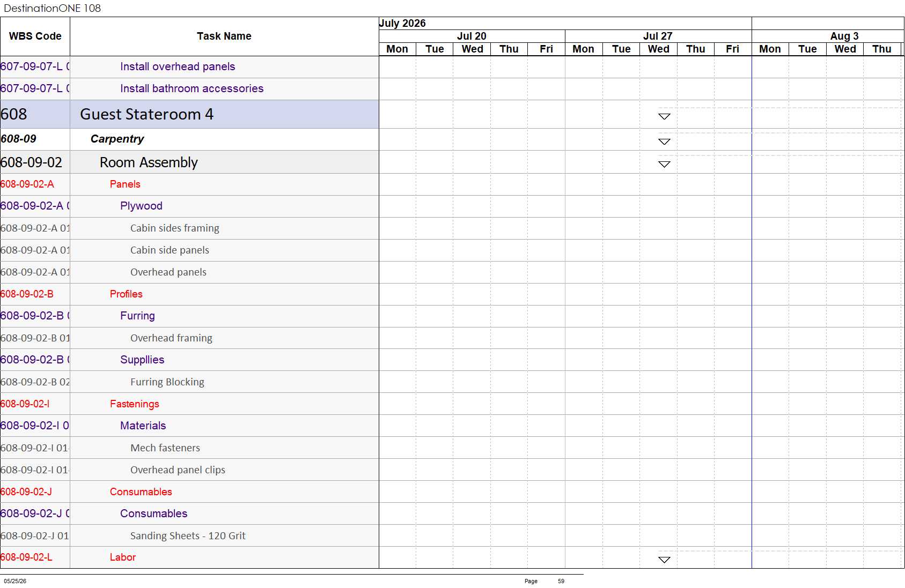The image size is (905, 588).
Task: Click the Carpentry row timeline marker
Action: (x=664, y=142)
